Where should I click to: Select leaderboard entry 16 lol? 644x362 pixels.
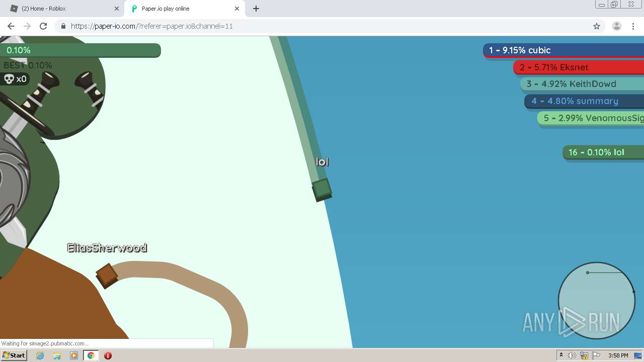(x=603, y=152)
